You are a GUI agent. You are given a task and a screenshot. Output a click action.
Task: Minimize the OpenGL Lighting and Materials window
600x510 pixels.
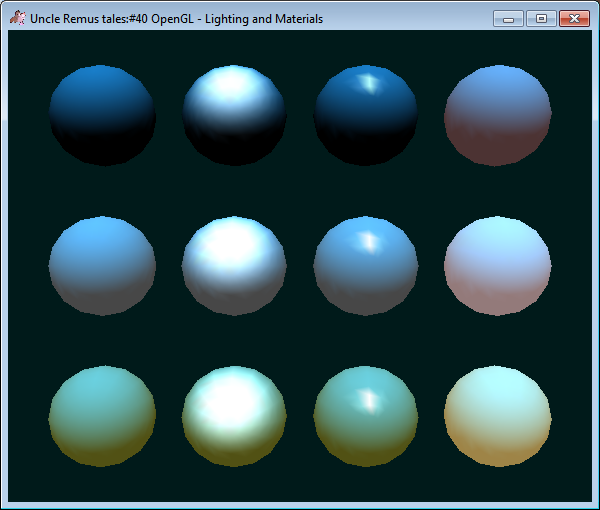tap(509, 18)
